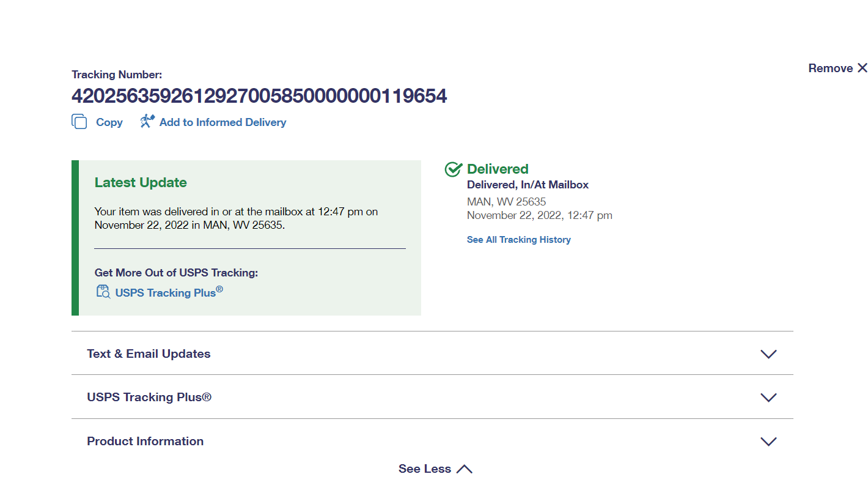Click the Informed Delivery mail carrier icon
Screen dimensions: 868x485
[x=147, y=121]
